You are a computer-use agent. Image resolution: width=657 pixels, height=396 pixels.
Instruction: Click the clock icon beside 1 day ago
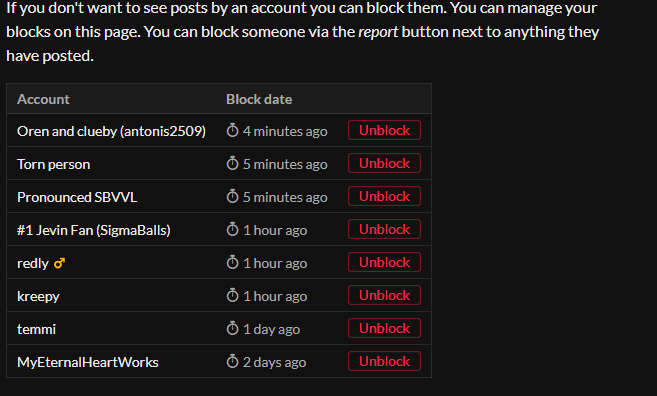233,329
